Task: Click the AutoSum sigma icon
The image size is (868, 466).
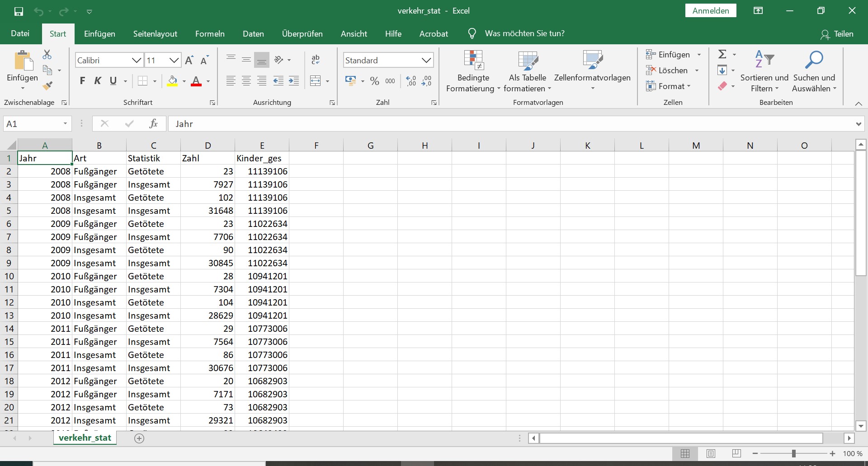Action: 722,55
